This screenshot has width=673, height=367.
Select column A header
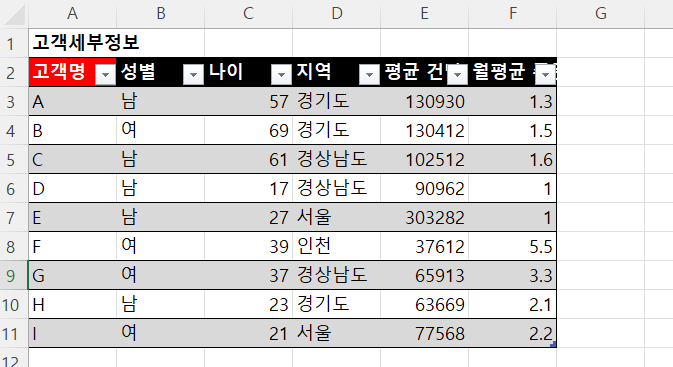73,14
